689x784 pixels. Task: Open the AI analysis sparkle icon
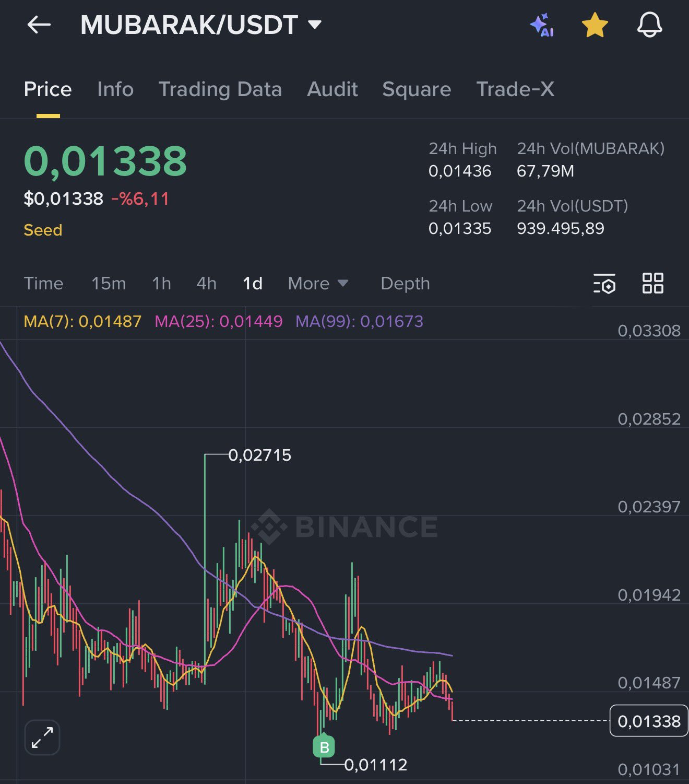click(x=541, y=25)
